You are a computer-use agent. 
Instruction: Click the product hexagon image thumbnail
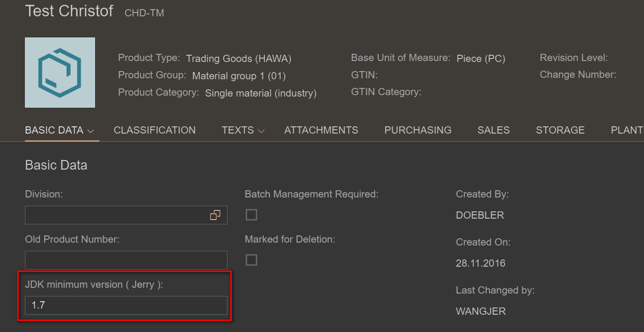(x=60, y=73)
